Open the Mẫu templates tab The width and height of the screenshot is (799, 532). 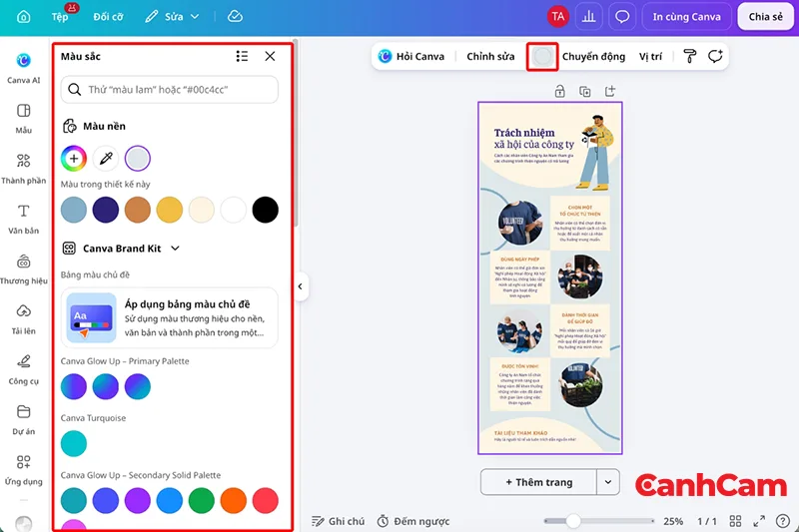point(23,118)
